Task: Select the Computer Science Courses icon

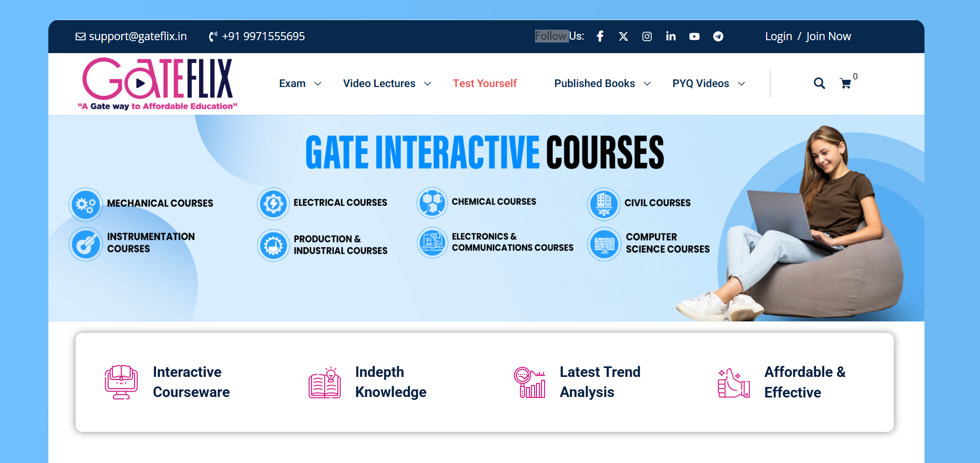Action: (x=604, y=244)
